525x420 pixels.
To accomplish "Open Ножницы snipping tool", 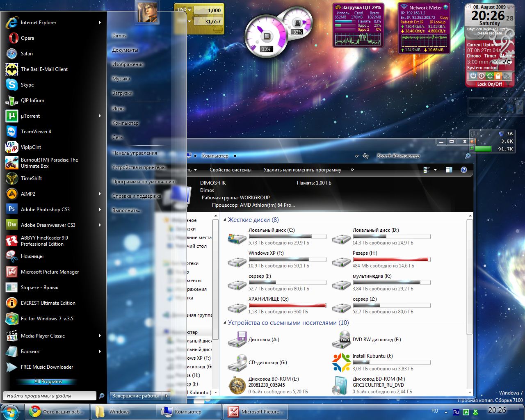I will pyautogui.click(x=53, y=256).
